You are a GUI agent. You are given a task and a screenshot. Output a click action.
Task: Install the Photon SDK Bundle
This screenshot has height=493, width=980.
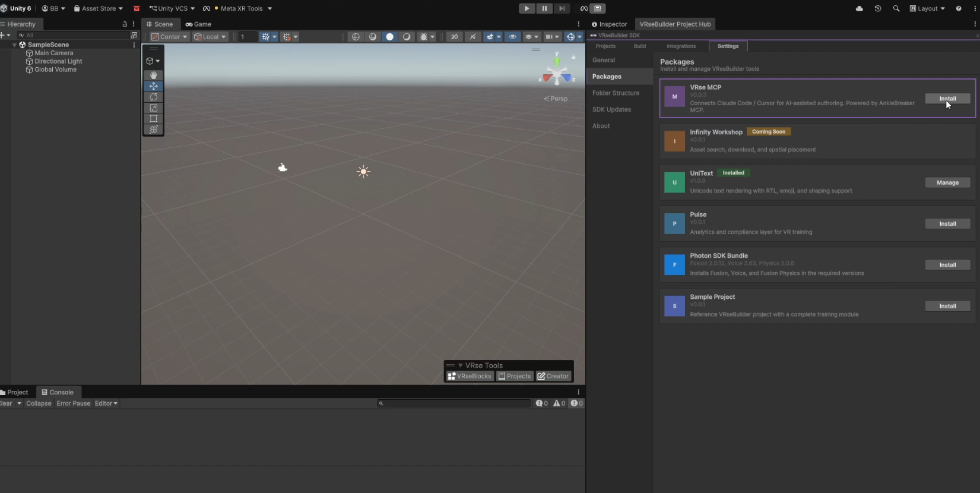click(x=947, y=265)
